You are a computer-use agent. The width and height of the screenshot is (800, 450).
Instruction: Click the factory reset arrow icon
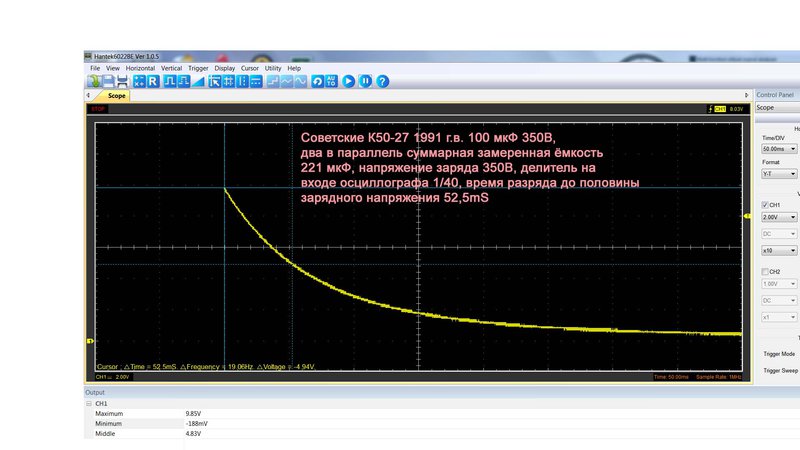317,81
